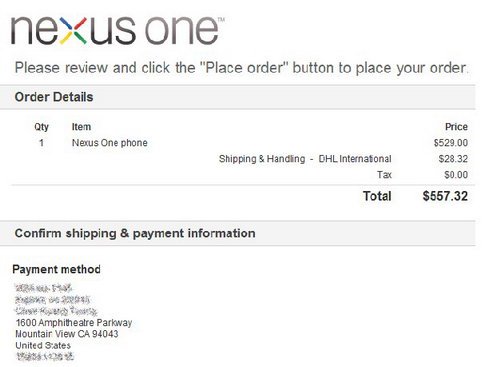This screenshot has width=500, height=367.
Task: Click the $529.00 phone price
Action: pyautogui.click(x=451, y=143)
